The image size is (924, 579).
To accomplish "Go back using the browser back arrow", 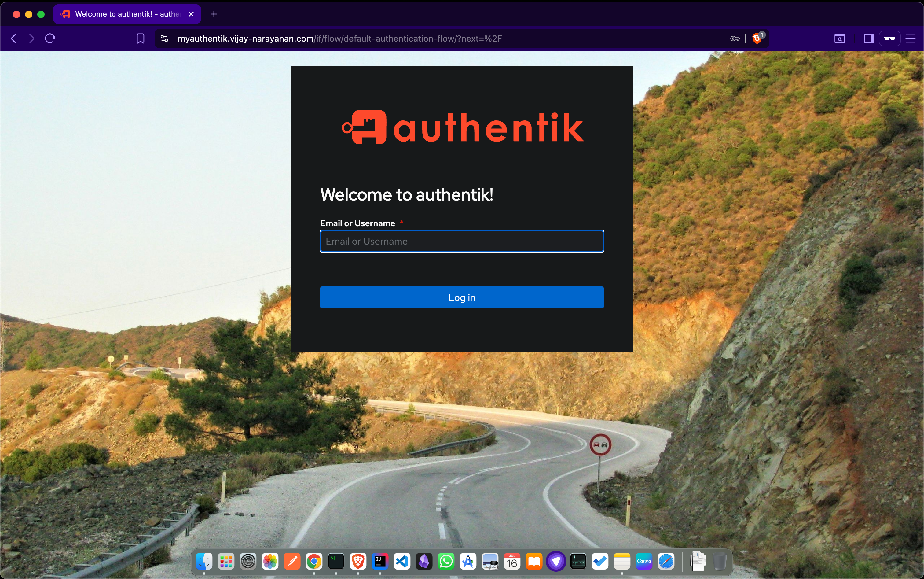I will (x=14, y=38).
